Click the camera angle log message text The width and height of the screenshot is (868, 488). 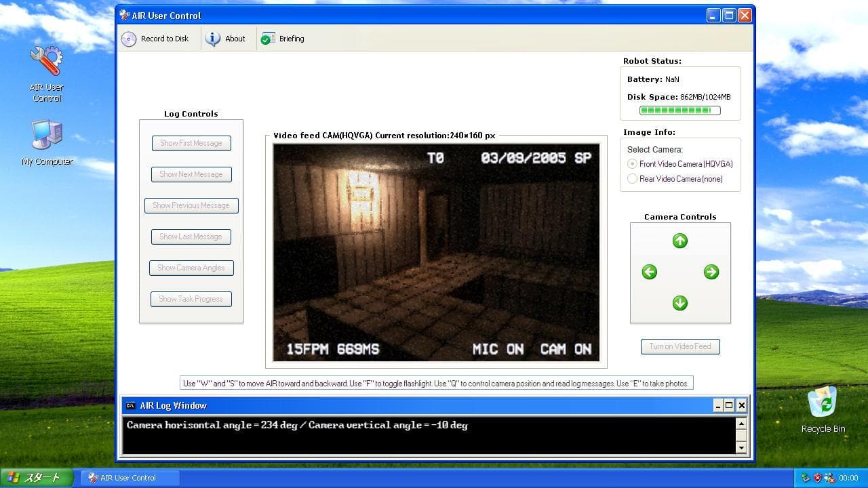[297, 425]
